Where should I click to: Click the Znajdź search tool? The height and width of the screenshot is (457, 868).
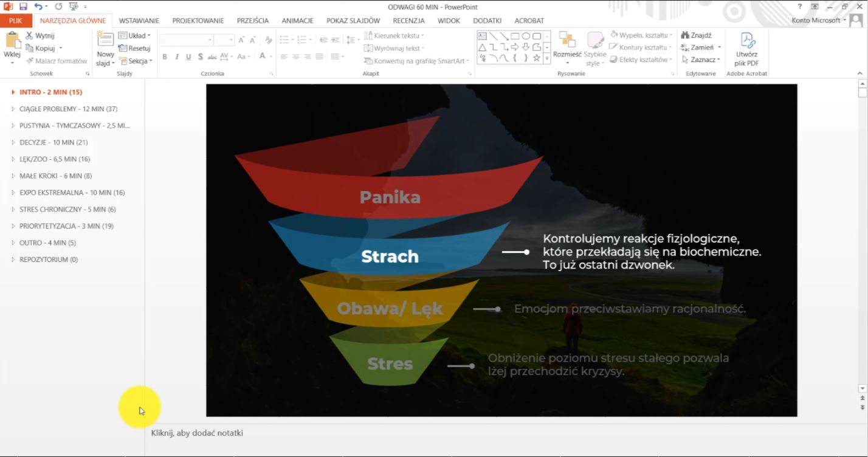click(697, 35)
